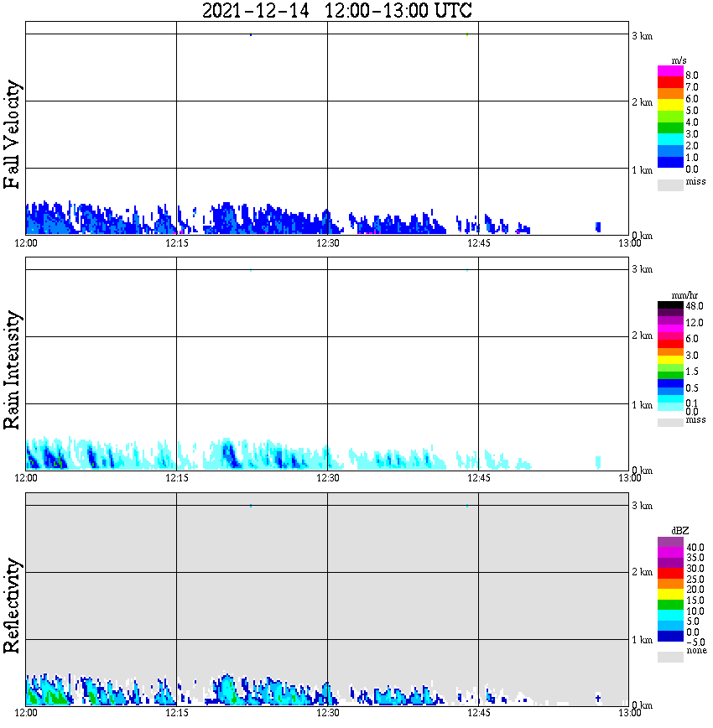Click the 12:00 time label under the Rain Intensity panel
The width and height of the screenshot is (713, 728).
(x=26, y=478)
